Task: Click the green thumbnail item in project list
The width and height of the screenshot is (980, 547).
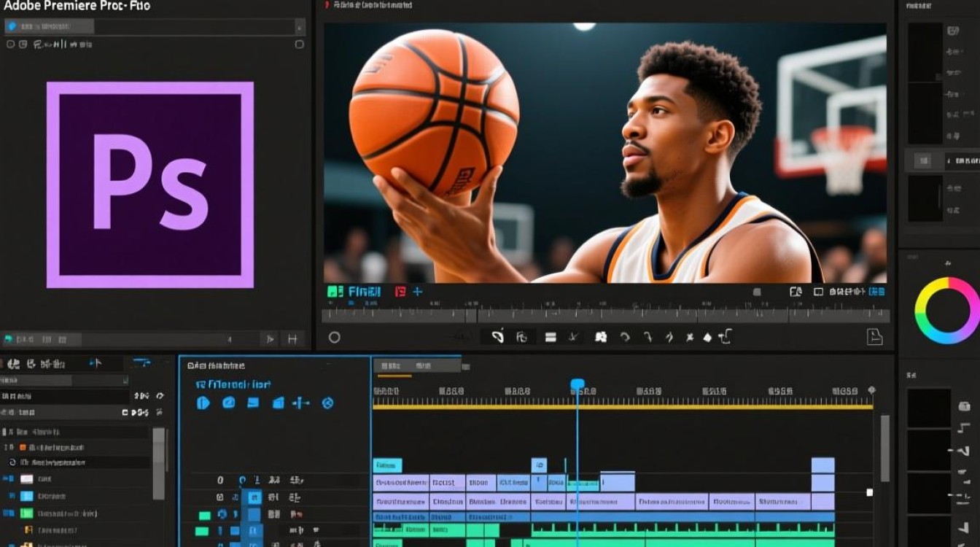Action: [x=27, y=513]
